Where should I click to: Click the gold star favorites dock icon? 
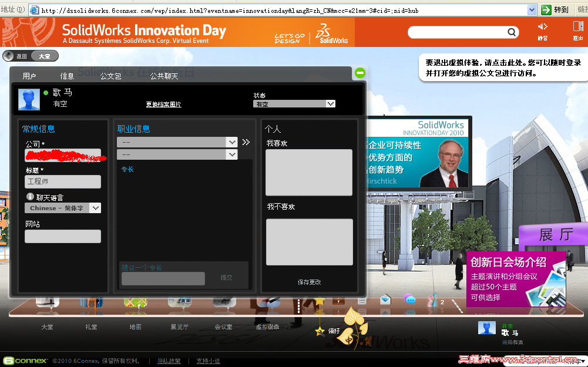[320, 301]
